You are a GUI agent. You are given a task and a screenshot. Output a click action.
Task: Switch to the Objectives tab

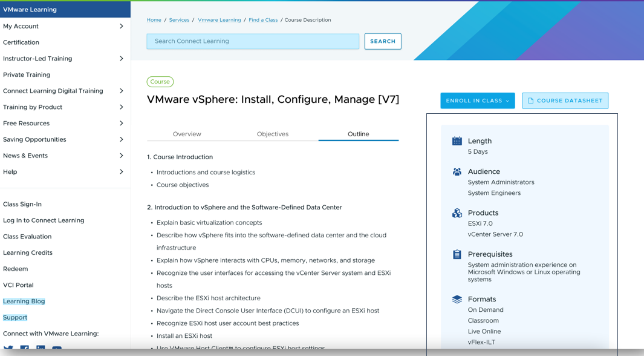click(273, 134)
